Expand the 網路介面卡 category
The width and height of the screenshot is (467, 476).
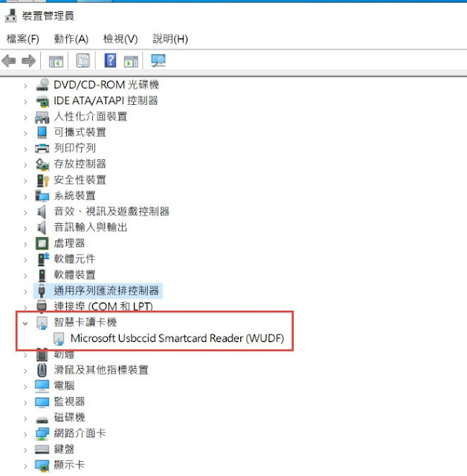25,434
